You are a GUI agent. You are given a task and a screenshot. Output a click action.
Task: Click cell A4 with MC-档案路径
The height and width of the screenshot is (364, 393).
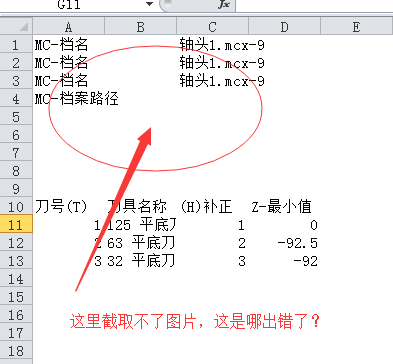[x=69, y=99]
